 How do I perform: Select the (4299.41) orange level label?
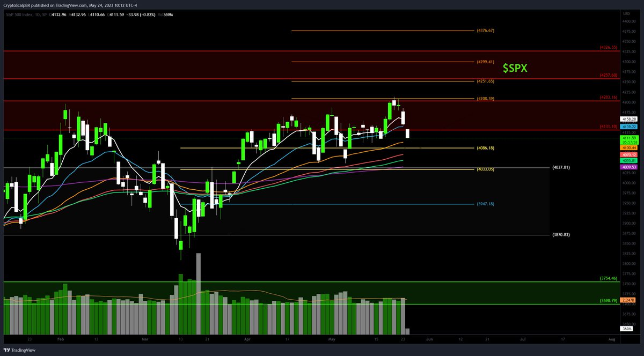485,62
